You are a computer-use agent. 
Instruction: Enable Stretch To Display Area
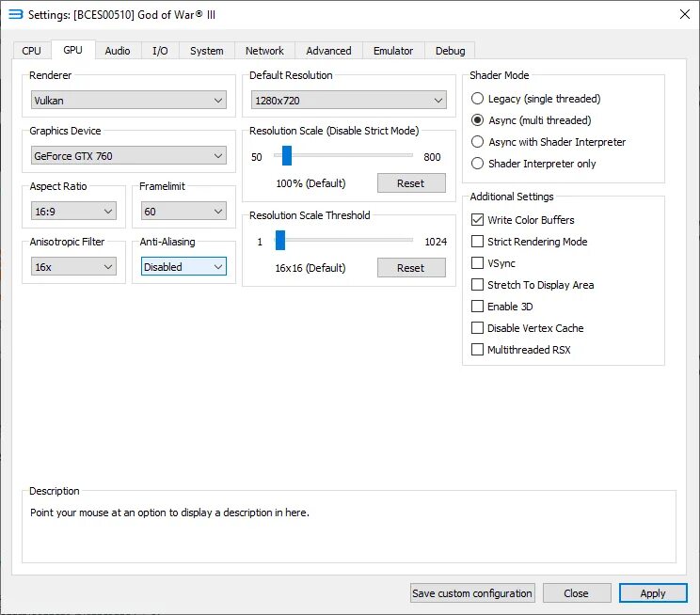pyautogui.click(x=533, y=285)
